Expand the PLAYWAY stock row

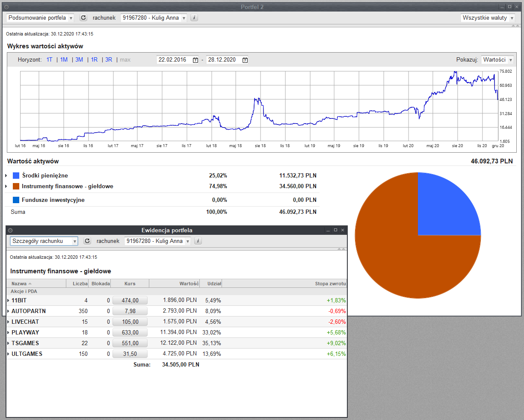click(x=8, y=332)
